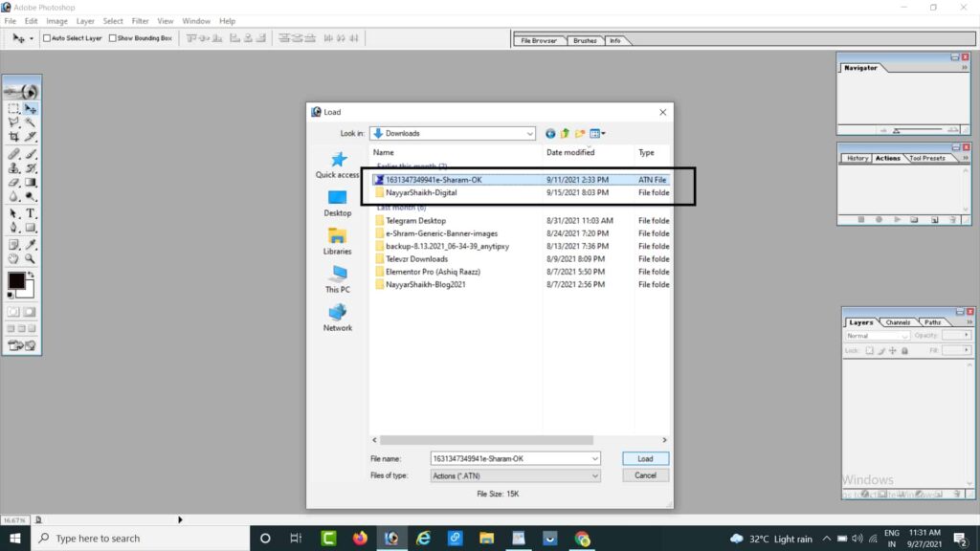This screenshot has height=551, width=980.
Task: Open Firefox from the taskbar
Action: (360, 538)
